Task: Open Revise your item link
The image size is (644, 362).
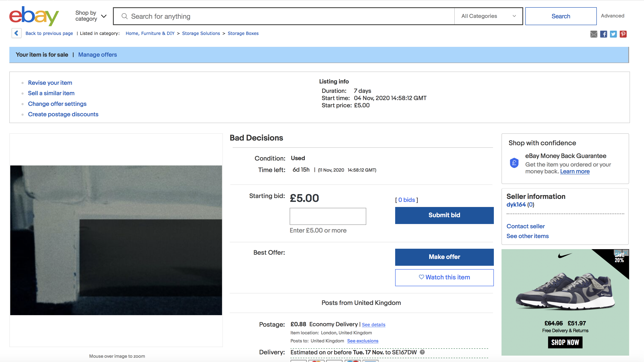Action: (x=50, y=83)
